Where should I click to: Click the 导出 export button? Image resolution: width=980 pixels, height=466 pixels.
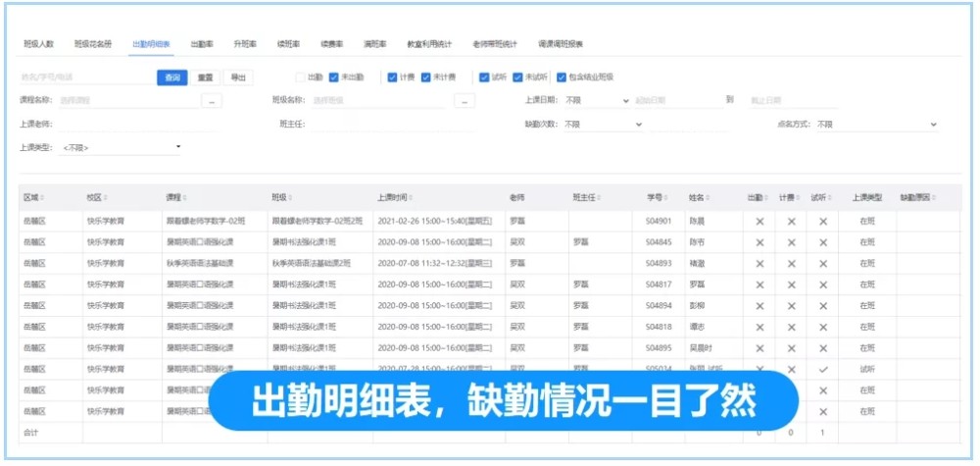[x=238, y=78]
